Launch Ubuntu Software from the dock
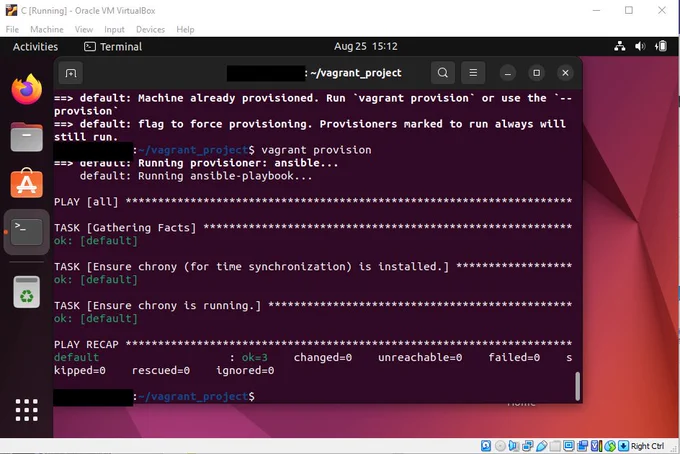This screenshot has width=680, height=454. click(26, 183)
